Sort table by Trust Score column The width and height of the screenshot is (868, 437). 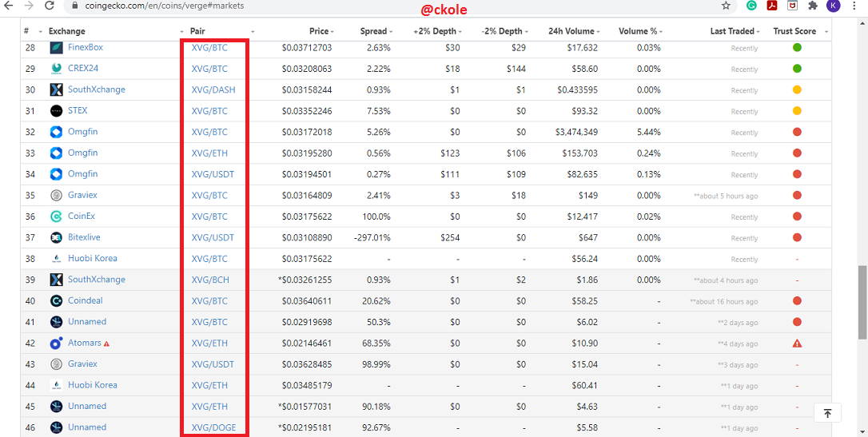coord(794,31)
